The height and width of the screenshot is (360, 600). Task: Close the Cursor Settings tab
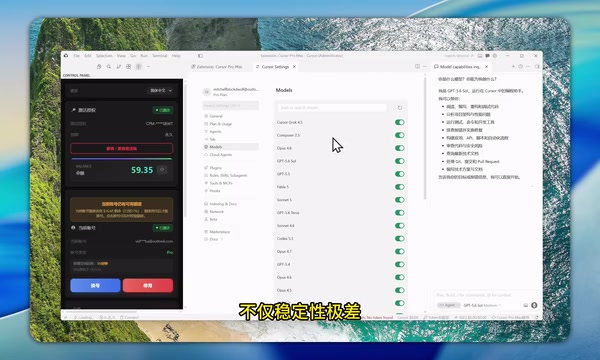tap(294, 67)
